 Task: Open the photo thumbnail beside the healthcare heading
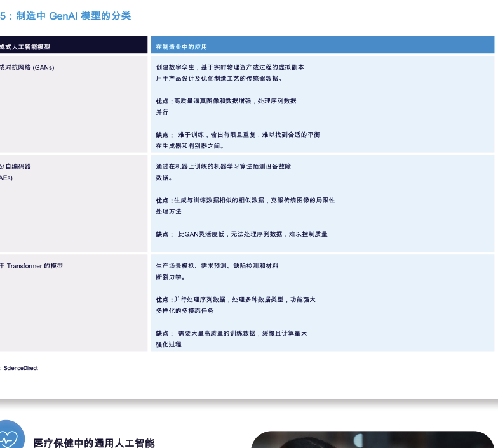(372, 440)
